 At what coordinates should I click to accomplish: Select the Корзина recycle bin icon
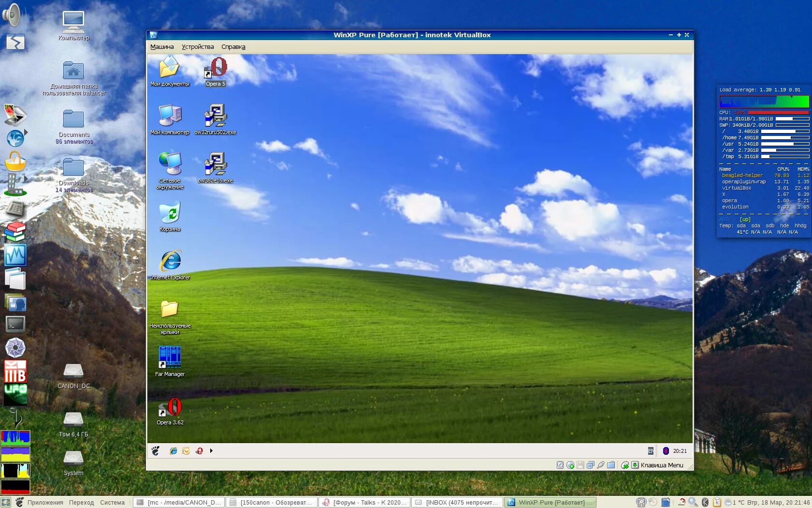pos(170,217)
